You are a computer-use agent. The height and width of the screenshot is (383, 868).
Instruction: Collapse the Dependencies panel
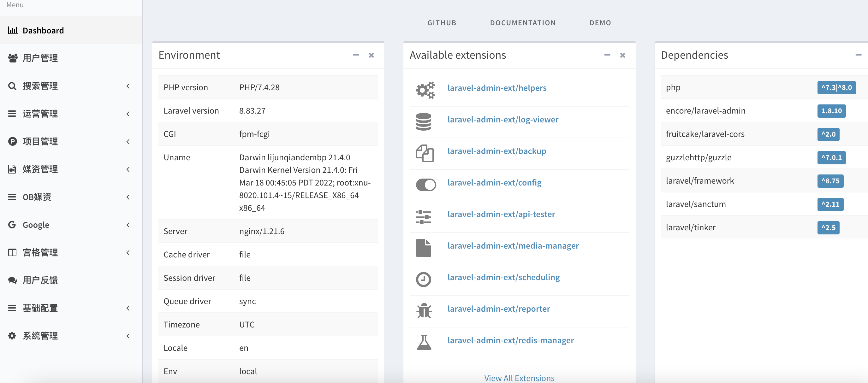pos(859,55)
